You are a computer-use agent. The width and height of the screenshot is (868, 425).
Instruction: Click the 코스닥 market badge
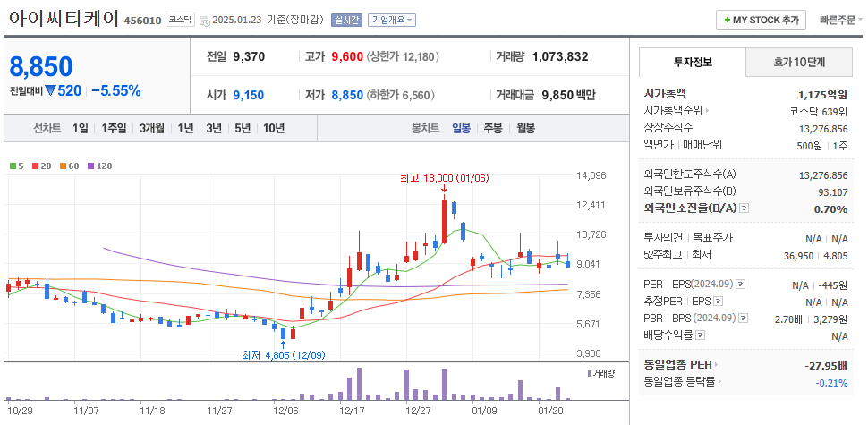(x=180, y=20)
